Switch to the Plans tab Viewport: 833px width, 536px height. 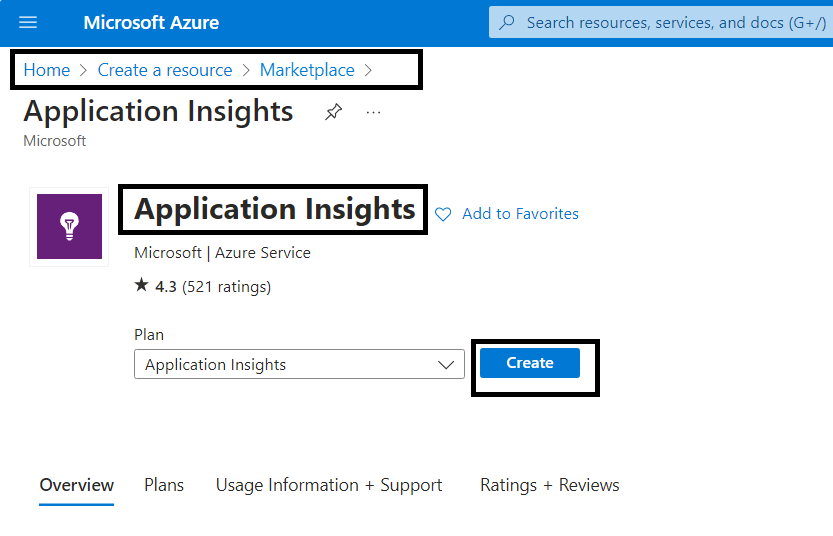tap(164, 485)
